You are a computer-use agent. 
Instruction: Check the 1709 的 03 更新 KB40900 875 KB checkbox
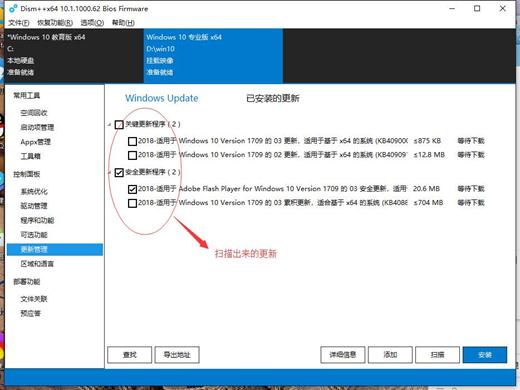[132, 141]
